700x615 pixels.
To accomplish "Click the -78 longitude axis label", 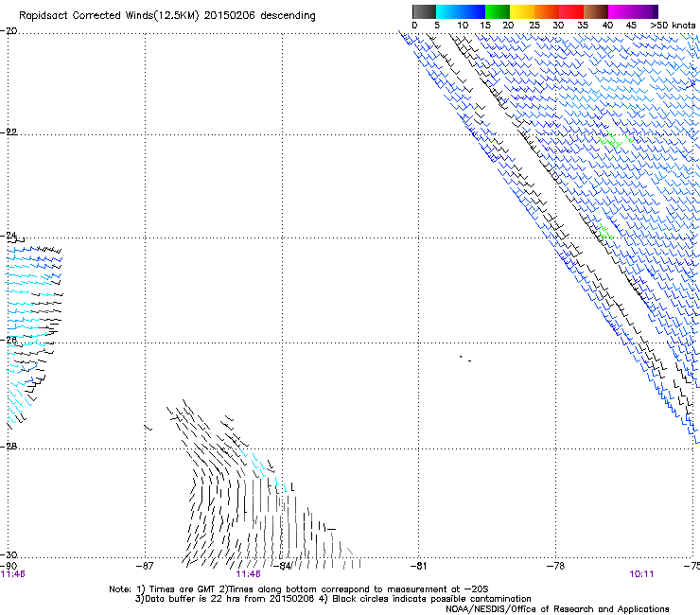I will coord(556,566).
